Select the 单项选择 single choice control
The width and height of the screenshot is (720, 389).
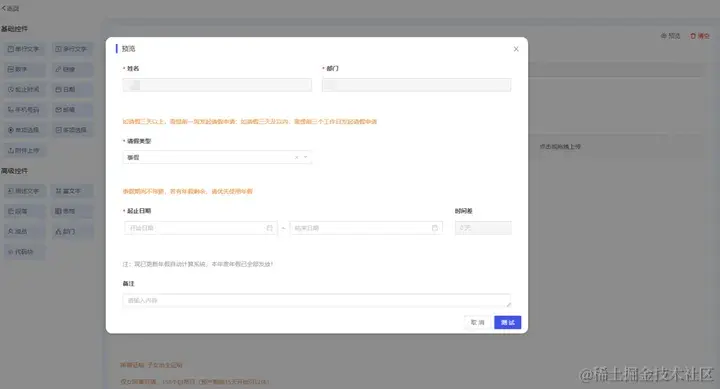click(24, 130)
